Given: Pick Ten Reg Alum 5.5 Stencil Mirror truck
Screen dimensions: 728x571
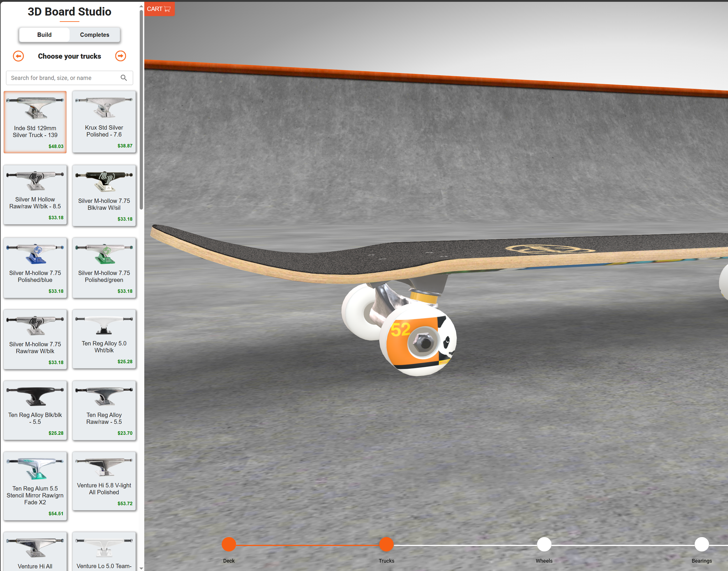Looking at the screenshot, I should [35, 486].
